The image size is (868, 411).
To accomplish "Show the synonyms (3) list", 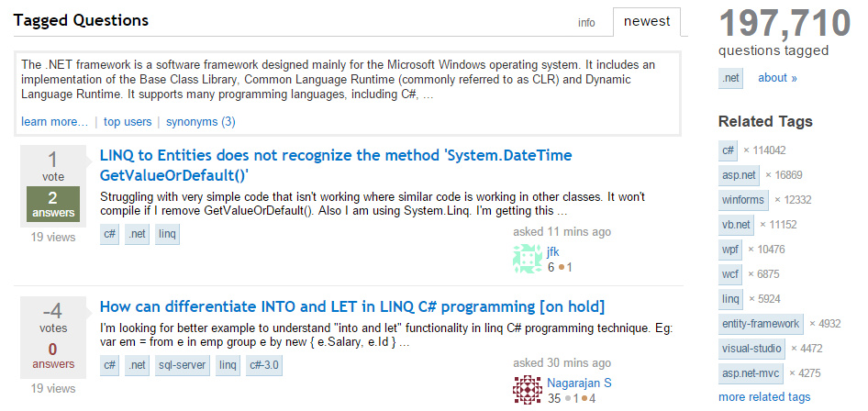I will pos(201,122).
